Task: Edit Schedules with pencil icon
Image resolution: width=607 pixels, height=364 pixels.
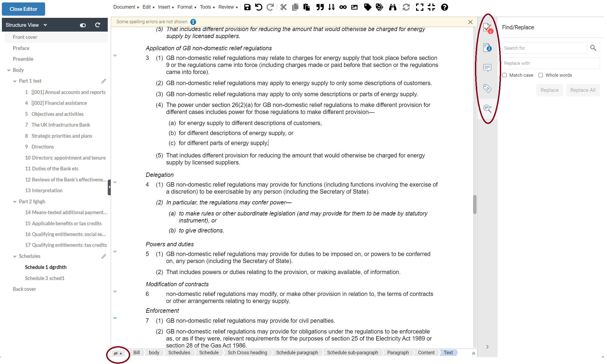Action: click(104, 256)
